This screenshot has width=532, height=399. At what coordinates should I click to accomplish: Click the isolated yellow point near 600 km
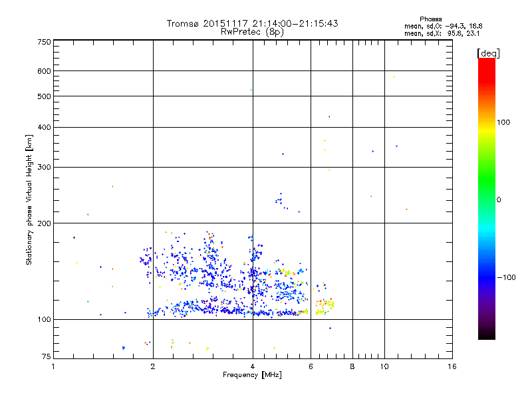click(394, 77)
